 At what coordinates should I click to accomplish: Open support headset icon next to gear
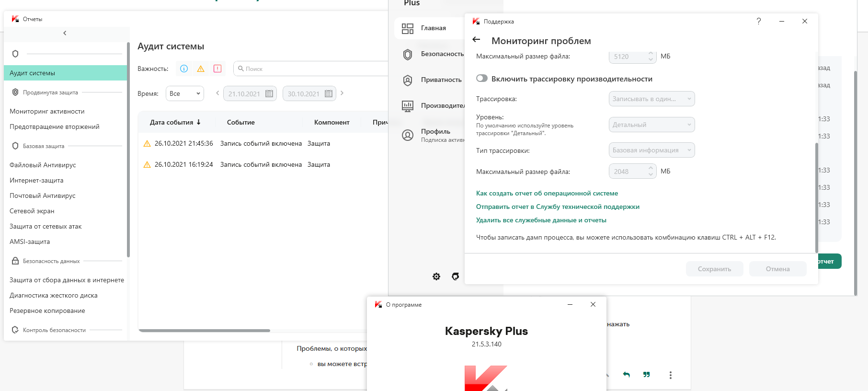(456, 276)
